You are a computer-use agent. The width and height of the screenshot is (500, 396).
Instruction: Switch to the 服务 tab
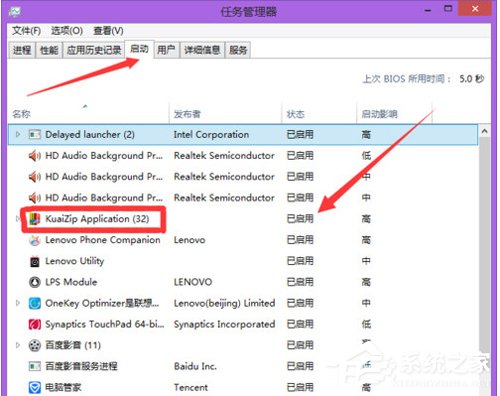click(238, 50)
